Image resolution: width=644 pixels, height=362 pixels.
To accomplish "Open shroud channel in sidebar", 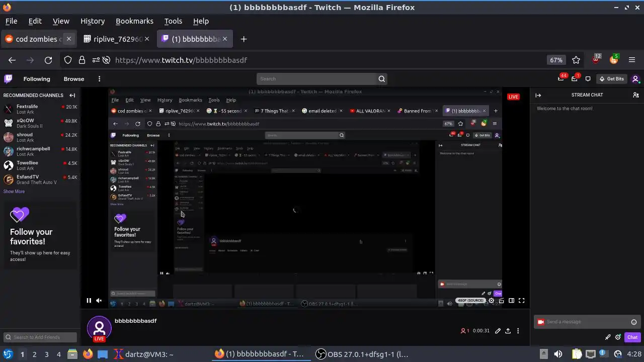I will (40, 137).
